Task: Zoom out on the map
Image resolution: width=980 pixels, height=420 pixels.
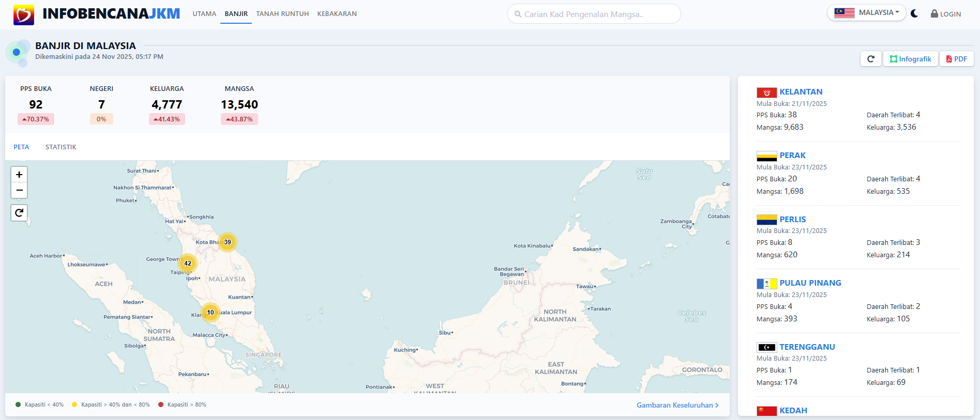Action: [19, 190]
